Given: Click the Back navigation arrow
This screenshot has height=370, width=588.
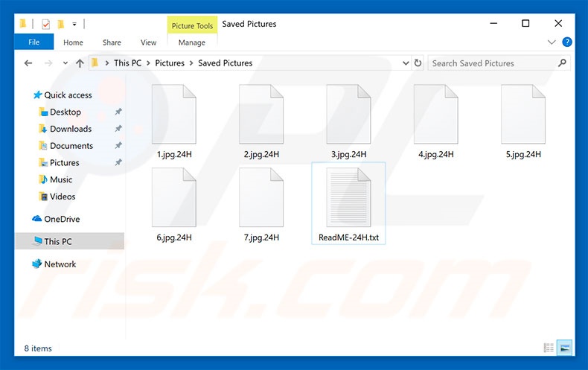Looking at the screenshot, I should (x=28, y=63).
